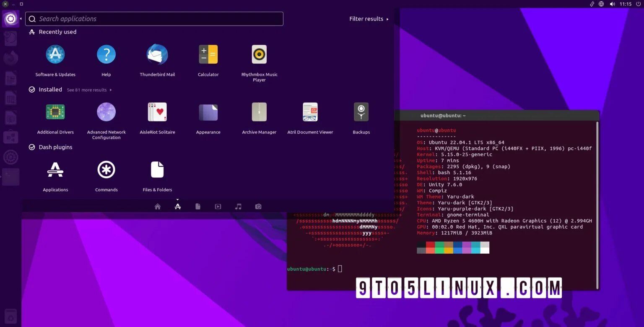Image resolution: width=644 pixels, height=327 pixels.
Task: Open the network indicator in top panel
Action: tap(592, 4)
